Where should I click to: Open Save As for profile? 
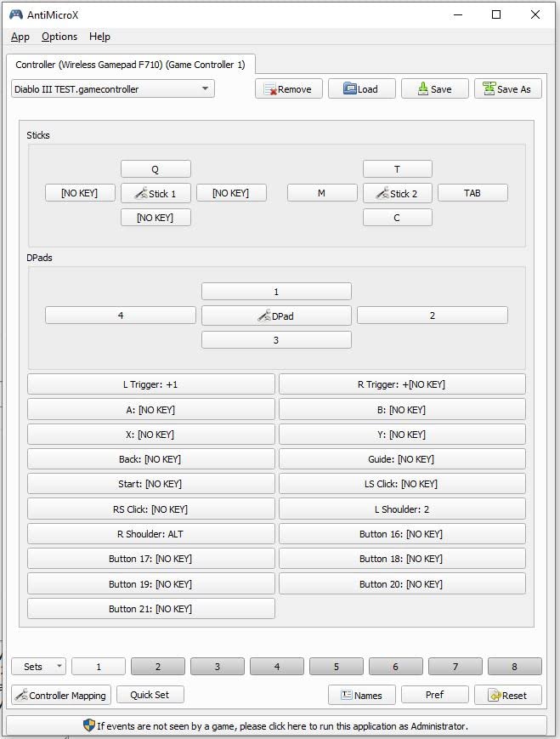[507, 89]
